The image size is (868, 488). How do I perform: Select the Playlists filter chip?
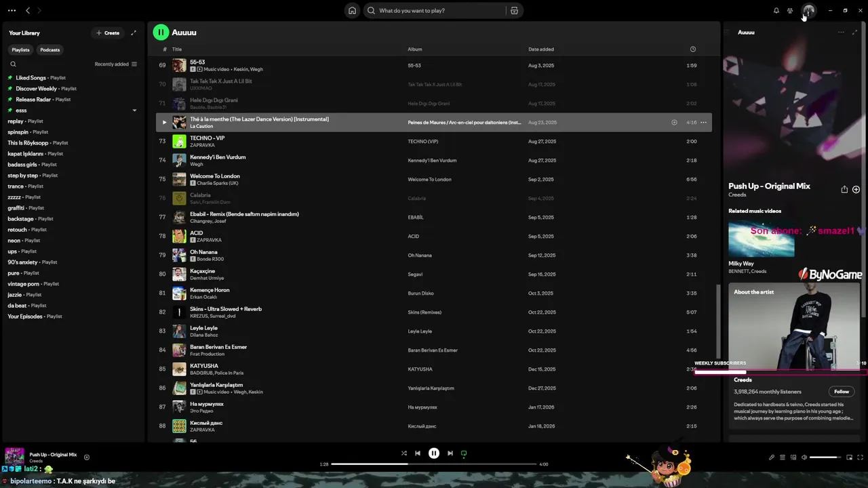tap(21, 49)
